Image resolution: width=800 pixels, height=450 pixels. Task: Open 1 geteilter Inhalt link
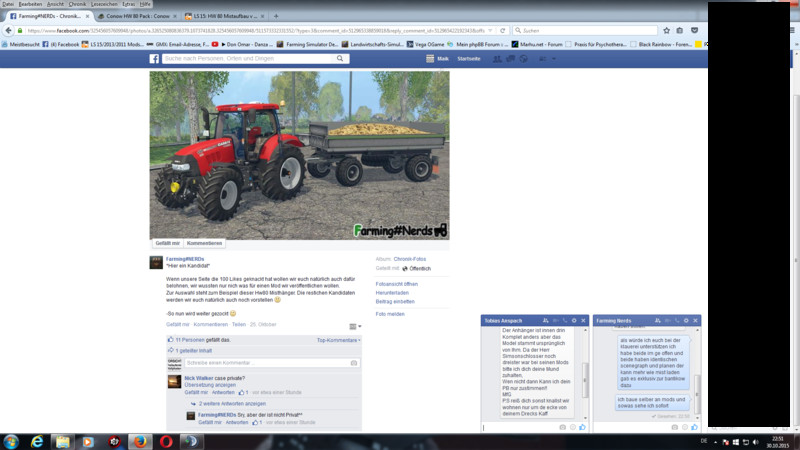193,351
